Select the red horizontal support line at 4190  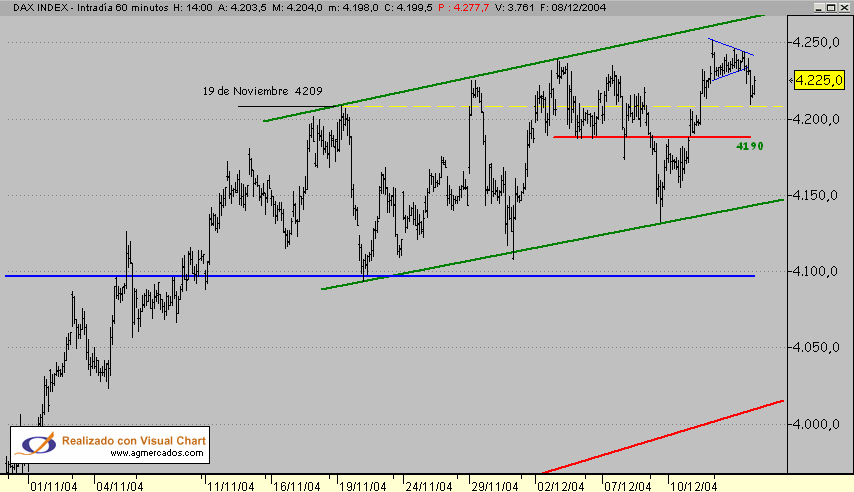pos(652,137)
